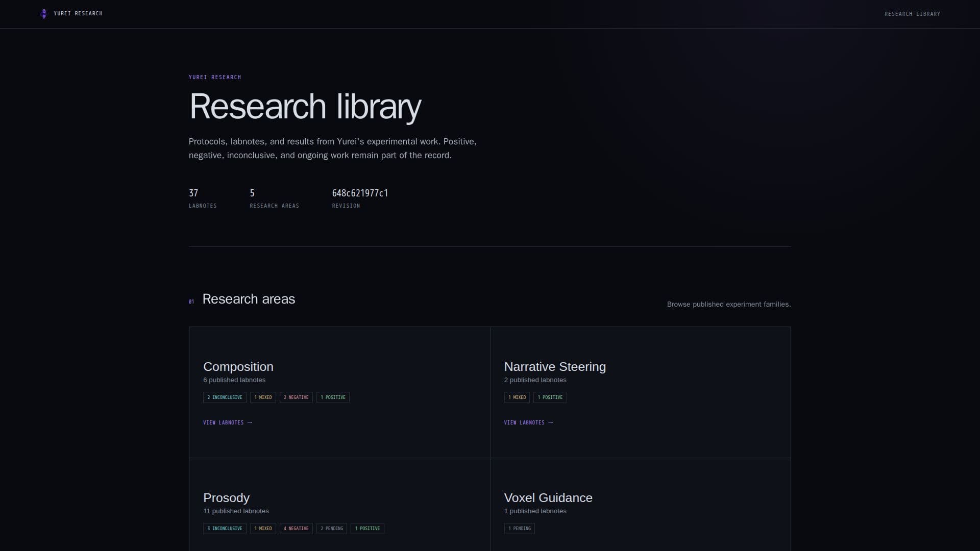Click the revision hash 648c621977c1
The width and height of the screenshot is (980, 551).
click(360, 193)
